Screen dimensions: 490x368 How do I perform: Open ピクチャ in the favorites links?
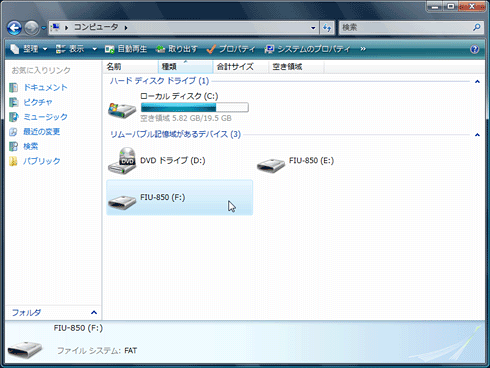[x=38, y=102]
